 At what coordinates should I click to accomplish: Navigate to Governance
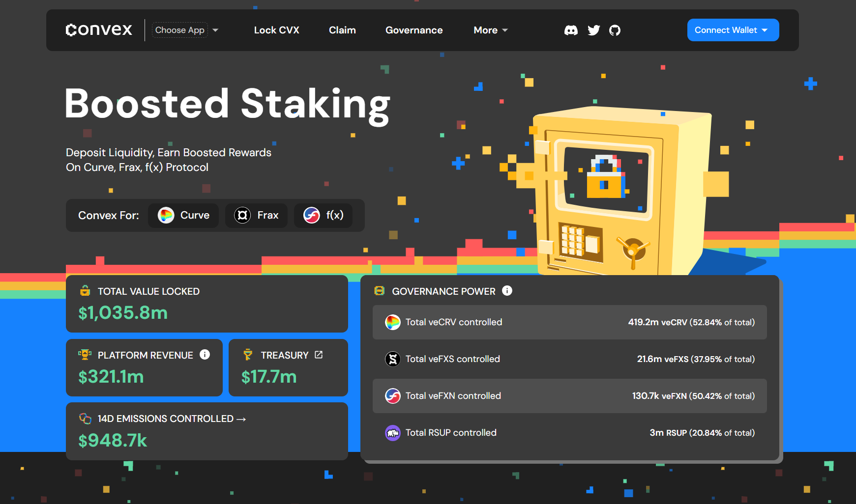point(414,30)
